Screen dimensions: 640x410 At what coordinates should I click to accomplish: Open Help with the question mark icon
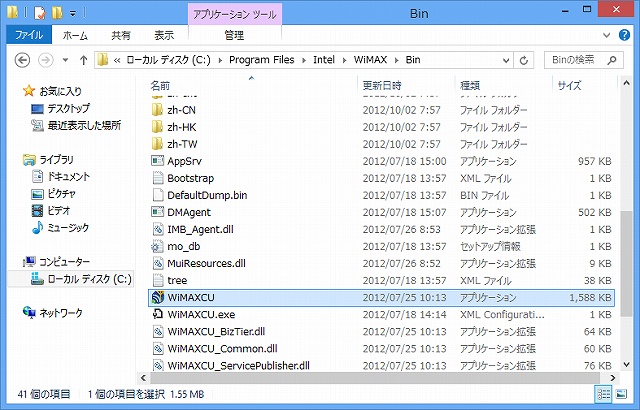[624, 35]
